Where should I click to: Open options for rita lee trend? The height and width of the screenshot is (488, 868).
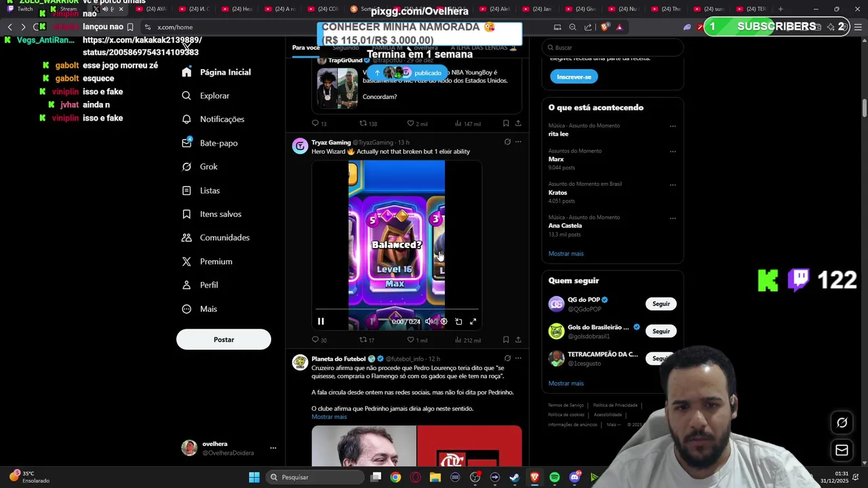click(x=673, y=126)
